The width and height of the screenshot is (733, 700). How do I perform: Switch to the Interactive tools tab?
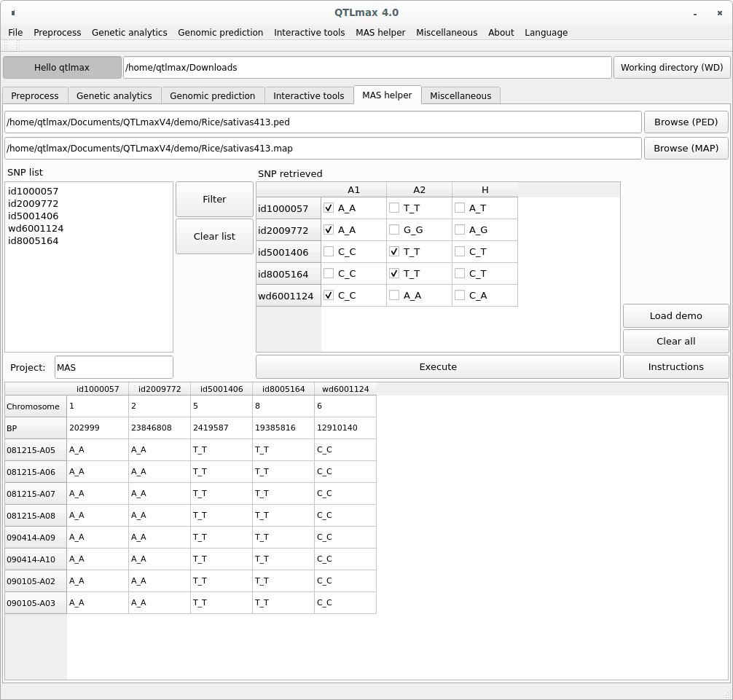[x=308, y=95]
